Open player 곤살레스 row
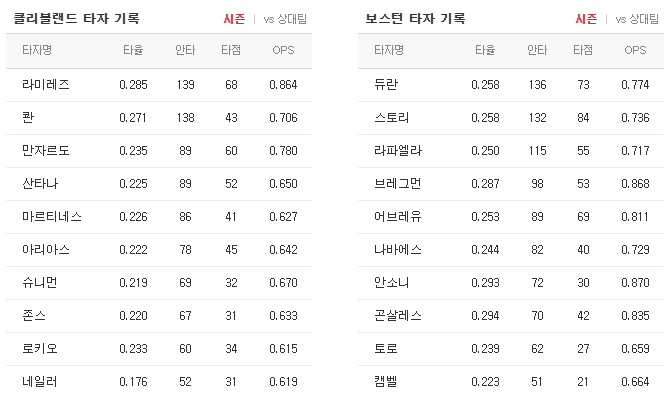Viewport: 672px width, 401px height. (511, 316)
